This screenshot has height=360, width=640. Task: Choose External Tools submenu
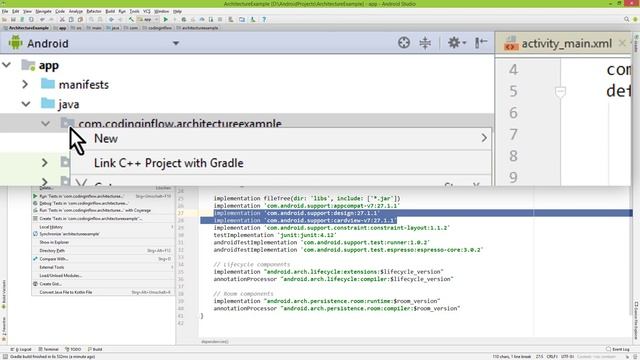click(x=103, y=267)
